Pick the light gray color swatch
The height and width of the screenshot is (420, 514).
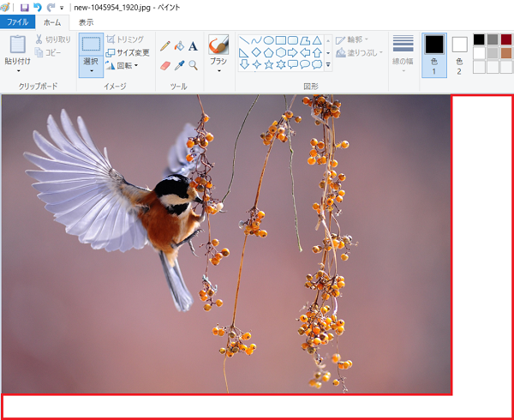tap(493, 53)
